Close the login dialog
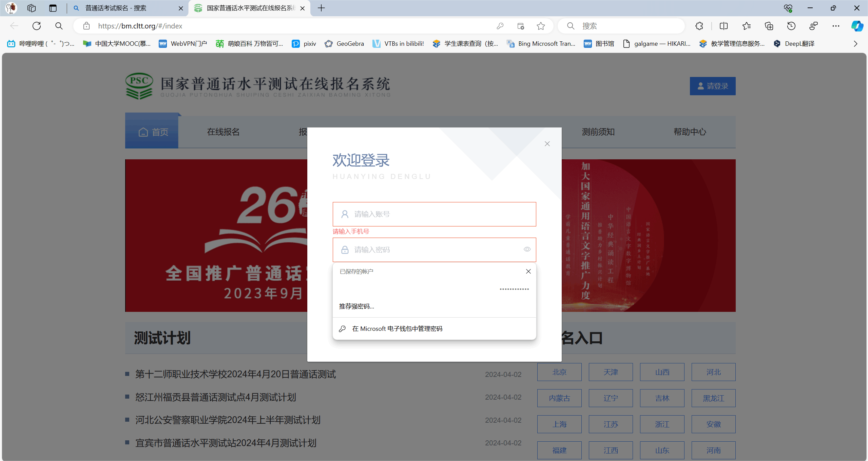The image size is (868, 461). click(547, 144)
